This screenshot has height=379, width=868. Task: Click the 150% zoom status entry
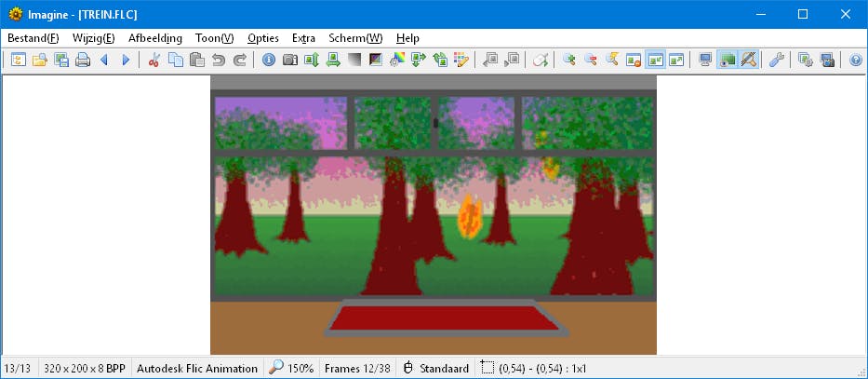292,368
